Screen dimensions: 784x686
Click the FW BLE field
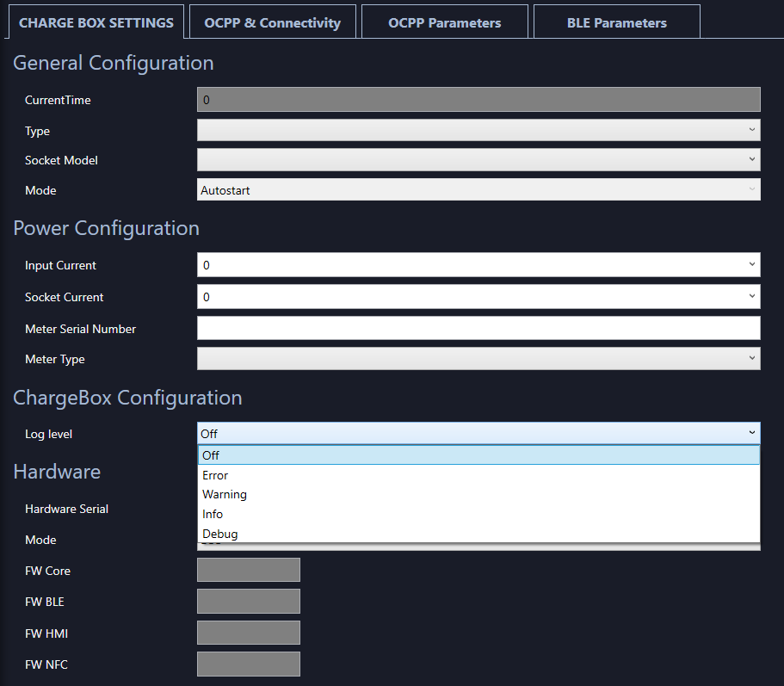click(x=249, y=601)
